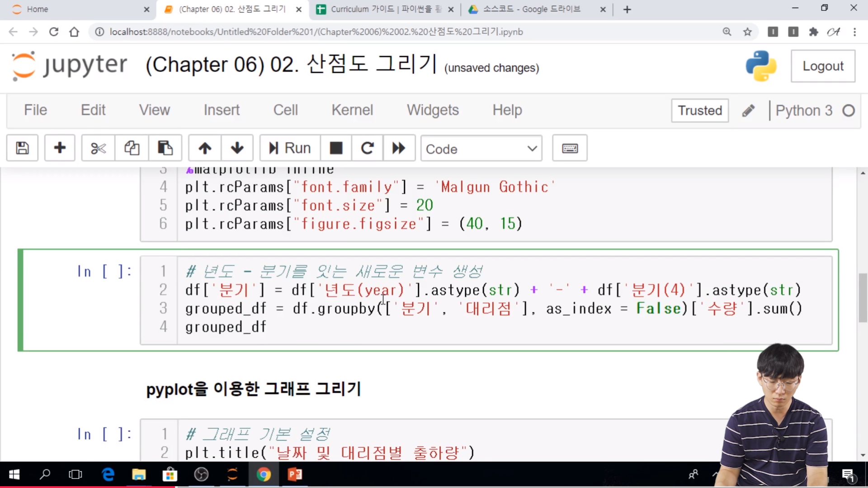Click the notebook vertical scrollbar thumb
Viewport: 868px width, 488px height.
pyautogui.click(x=863, y=298)
